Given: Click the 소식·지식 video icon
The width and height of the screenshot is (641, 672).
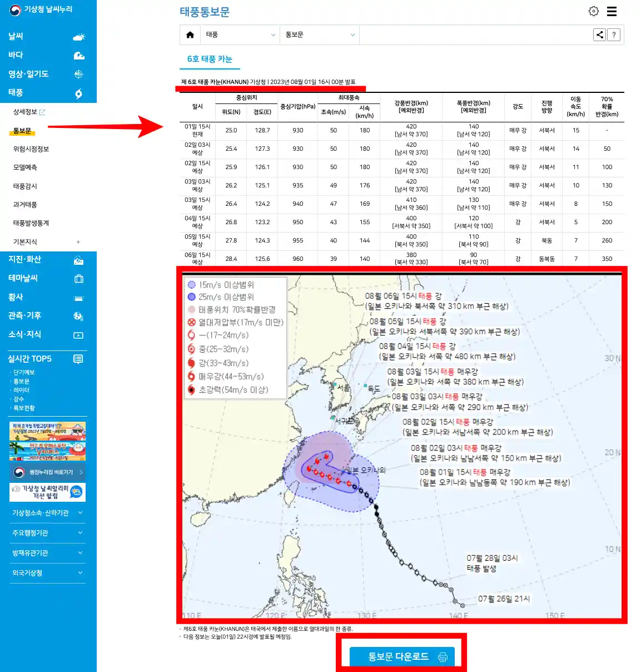Looking at the screenshot, I should point(77,335).
